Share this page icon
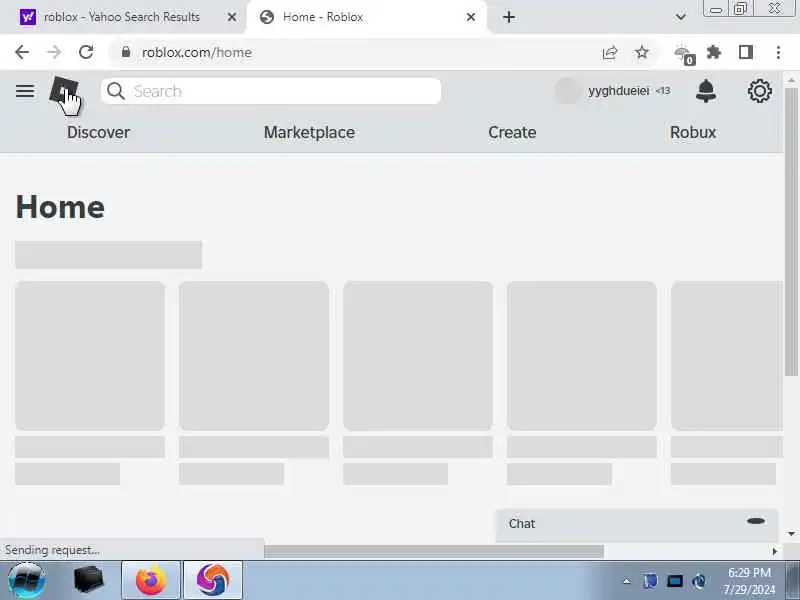The height and width of the screenshot is (600, 800). [610, 53]
